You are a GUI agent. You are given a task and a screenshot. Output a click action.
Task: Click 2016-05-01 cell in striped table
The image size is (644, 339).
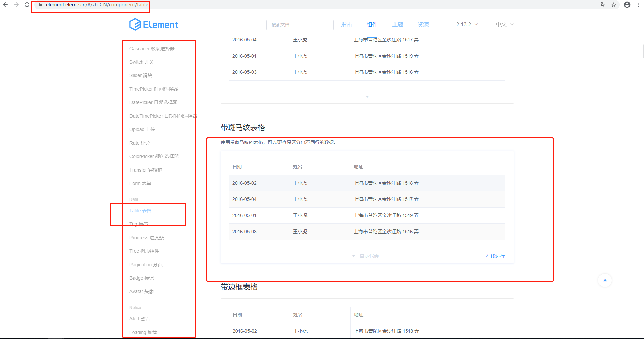point(244,215)
